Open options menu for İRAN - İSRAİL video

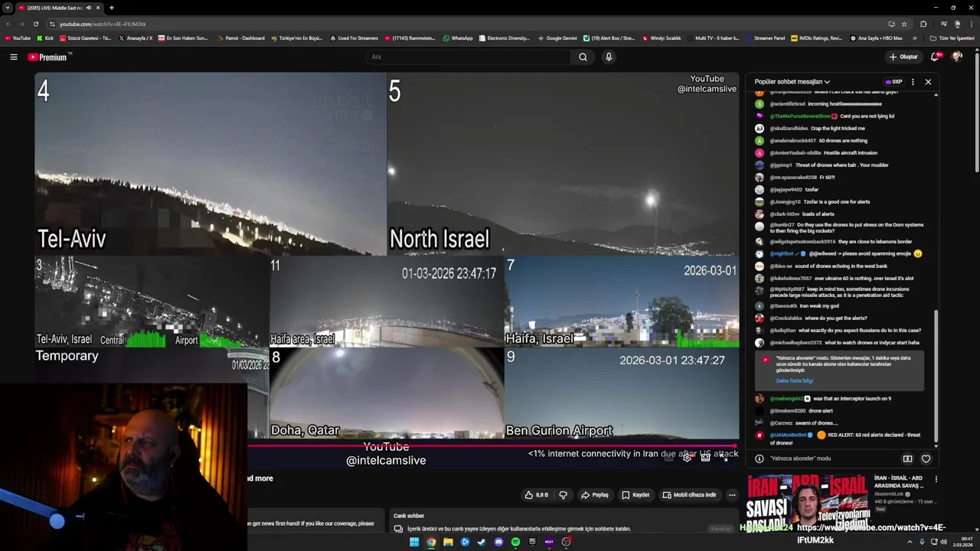[936, 479]
